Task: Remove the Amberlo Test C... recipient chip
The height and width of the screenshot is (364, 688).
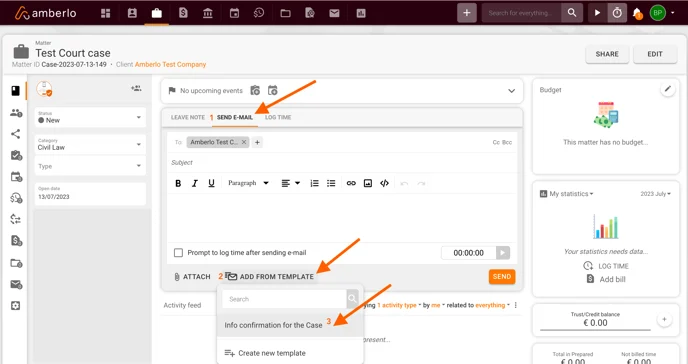Action: (244, 142)
